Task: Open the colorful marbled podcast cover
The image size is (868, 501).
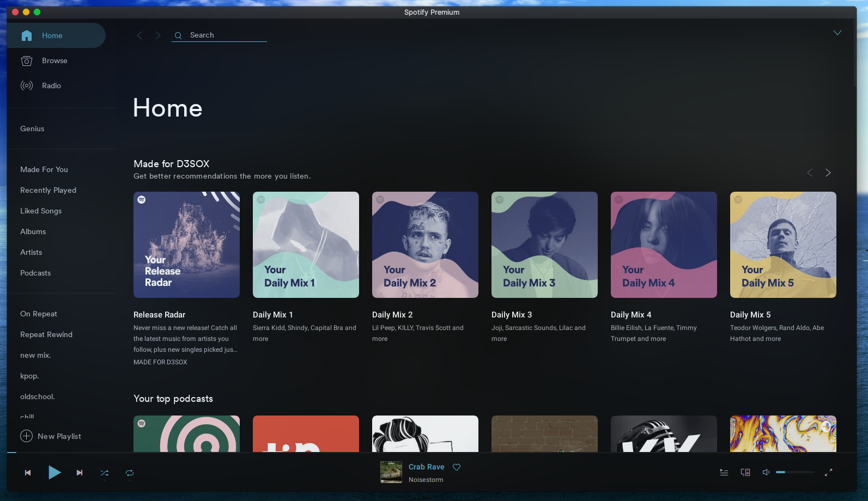Action: point(783,433)
